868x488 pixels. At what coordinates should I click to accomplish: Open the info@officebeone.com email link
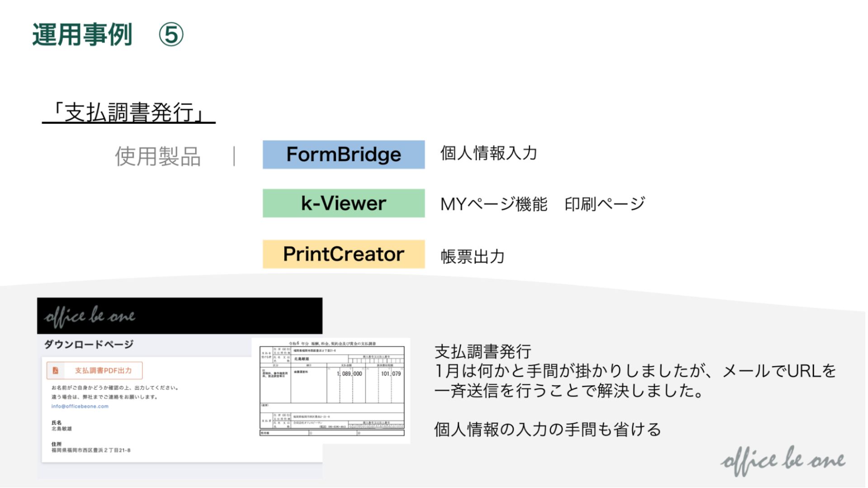(80, 406)
